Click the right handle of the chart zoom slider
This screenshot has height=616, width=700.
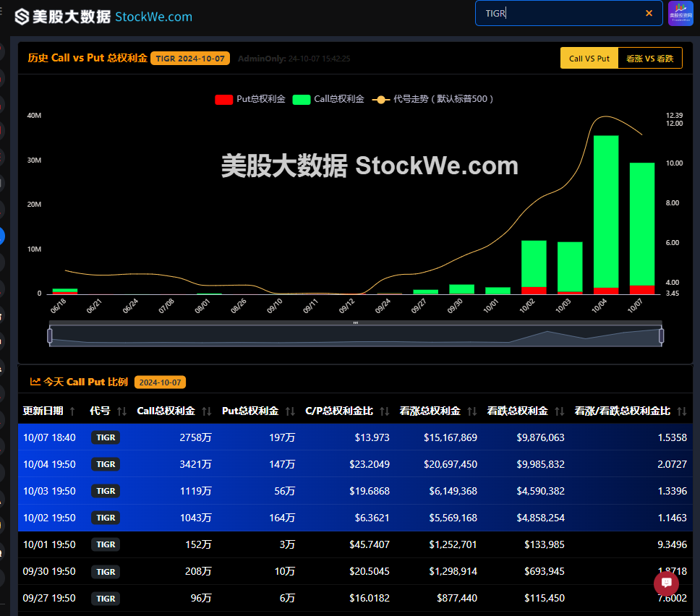[x=661, y=335]
